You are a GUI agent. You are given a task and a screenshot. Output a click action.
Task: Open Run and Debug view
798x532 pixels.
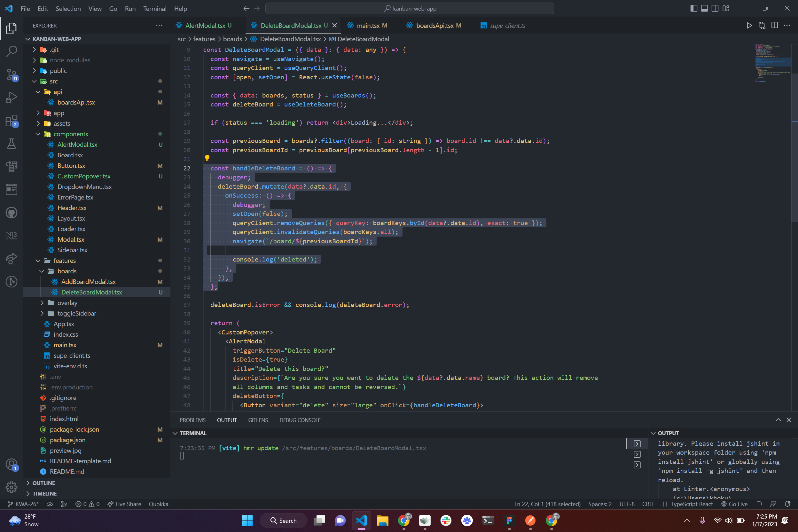[x=11, y=98]
